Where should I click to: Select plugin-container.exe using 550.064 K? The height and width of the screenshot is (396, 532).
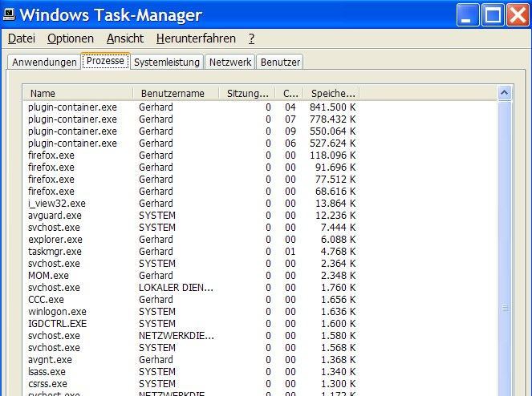192,131
